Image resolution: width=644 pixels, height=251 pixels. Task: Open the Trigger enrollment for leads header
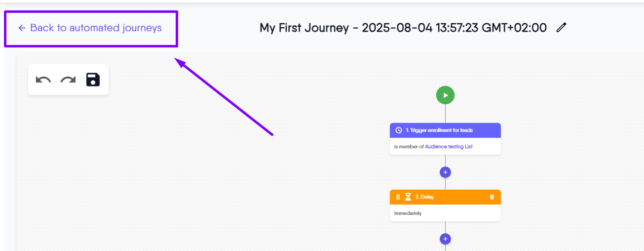439,130
